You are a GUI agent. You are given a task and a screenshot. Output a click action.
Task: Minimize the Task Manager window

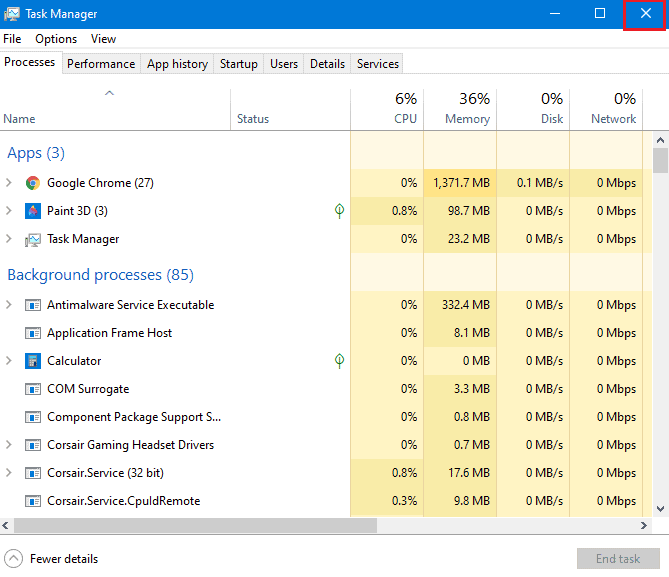[x=555, y=14]
